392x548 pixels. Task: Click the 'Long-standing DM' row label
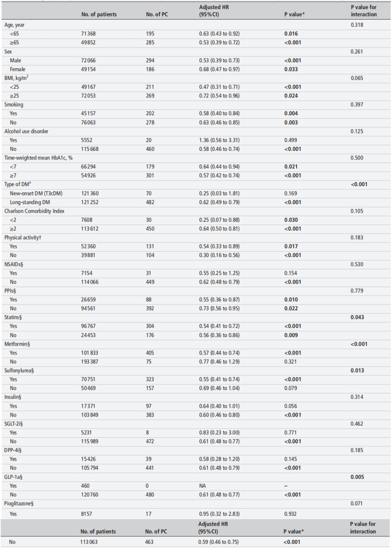pos(30,202)
